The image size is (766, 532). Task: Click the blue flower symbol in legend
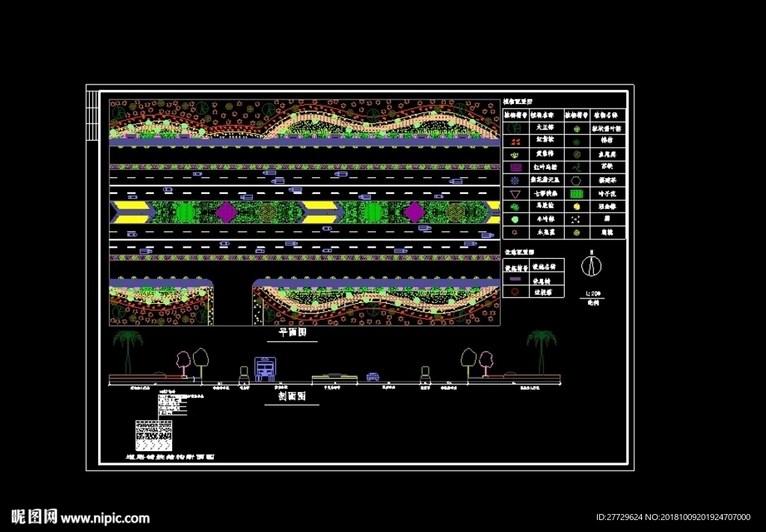point(515,181)
